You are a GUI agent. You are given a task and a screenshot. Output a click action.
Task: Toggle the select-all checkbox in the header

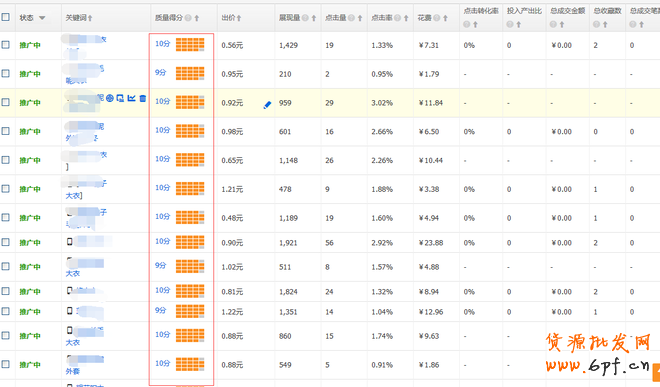click(5, 17)
